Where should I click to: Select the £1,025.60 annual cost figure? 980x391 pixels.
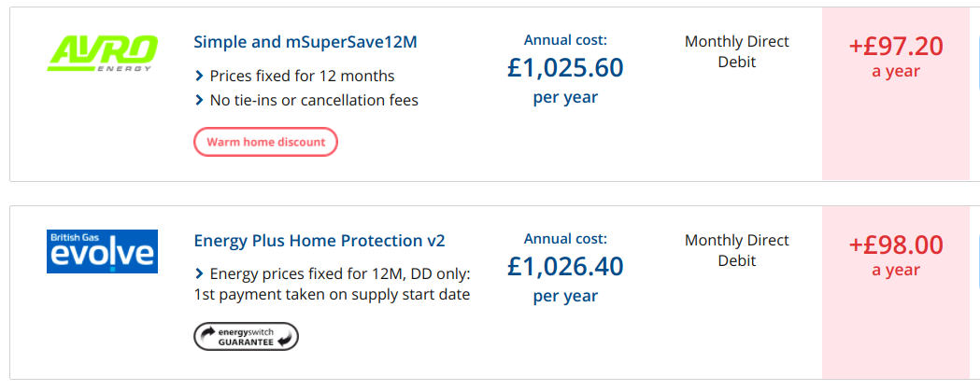[565, 67]
